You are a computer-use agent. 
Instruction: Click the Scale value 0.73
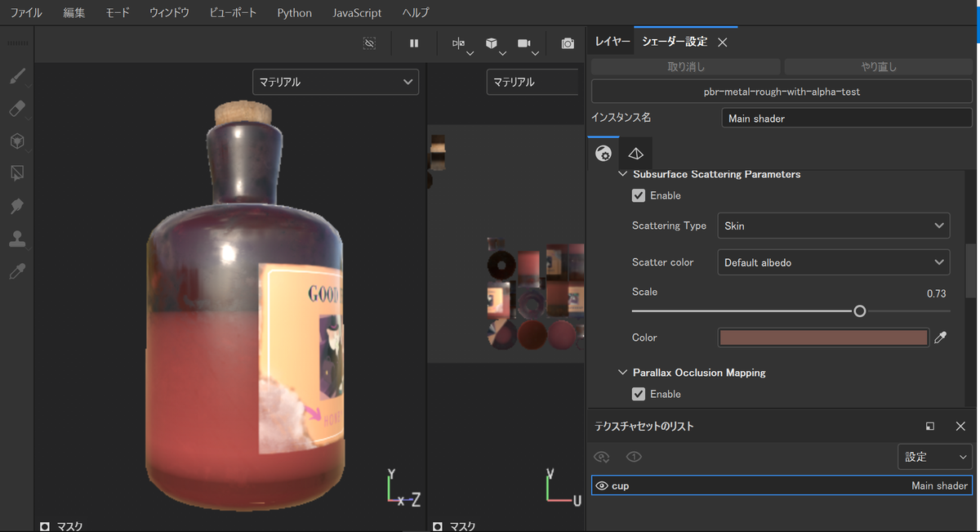[936, 293]
